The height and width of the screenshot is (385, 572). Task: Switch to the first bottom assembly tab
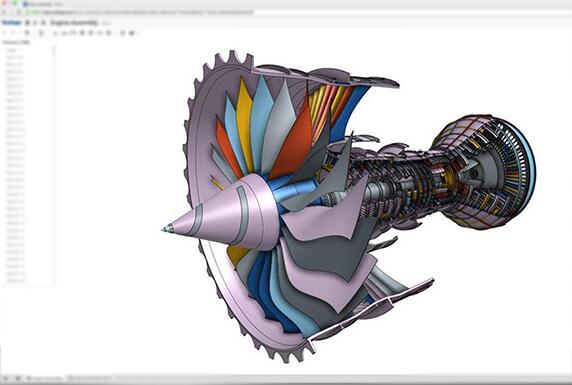tap(45, 378)
